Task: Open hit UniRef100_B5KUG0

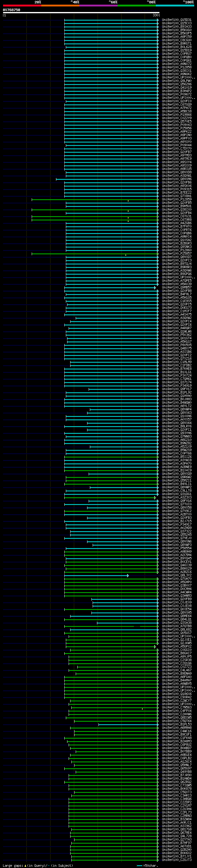Action: click(x=177, y=30)
